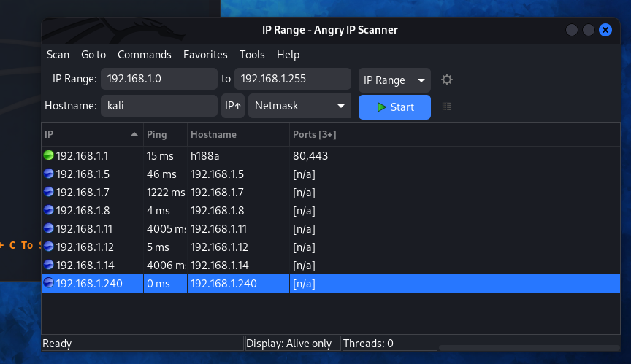The width and height of the screenshot is (631, 364).
Task: Click the Netmask combo text field
Action: point(290,106)
